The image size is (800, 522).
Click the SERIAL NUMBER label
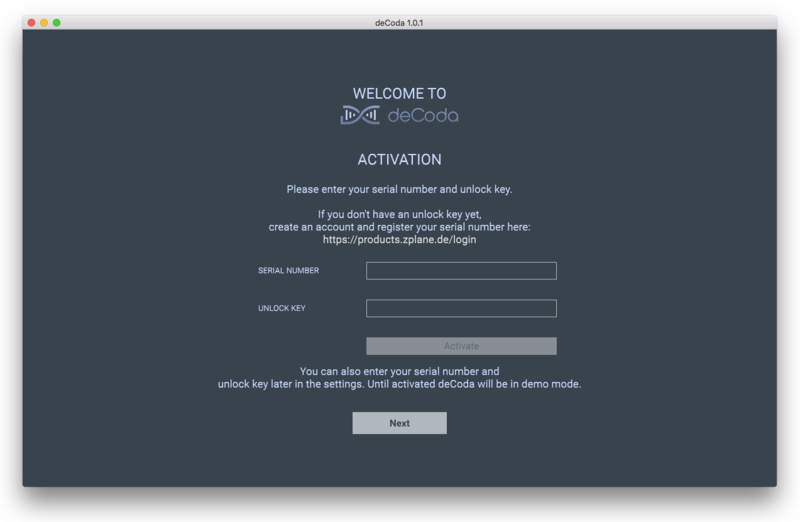[288, 270]
